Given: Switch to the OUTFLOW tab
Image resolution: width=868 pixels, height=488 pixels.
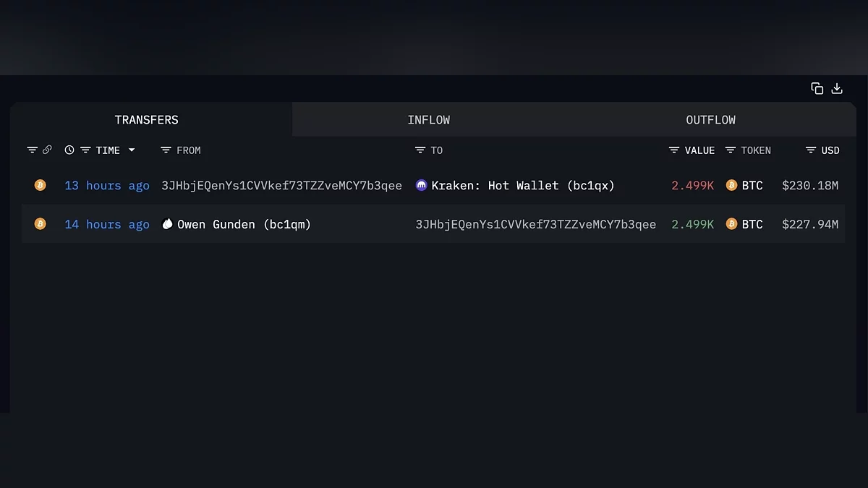Looking at the screenshot, I should click(x=710, y=120).
